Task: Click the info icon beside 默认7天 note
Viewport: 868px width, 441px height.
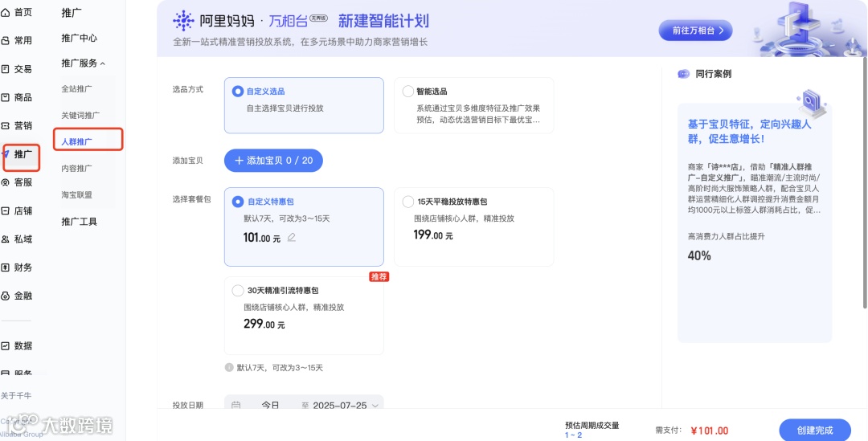Action: [x=229, y=367]
